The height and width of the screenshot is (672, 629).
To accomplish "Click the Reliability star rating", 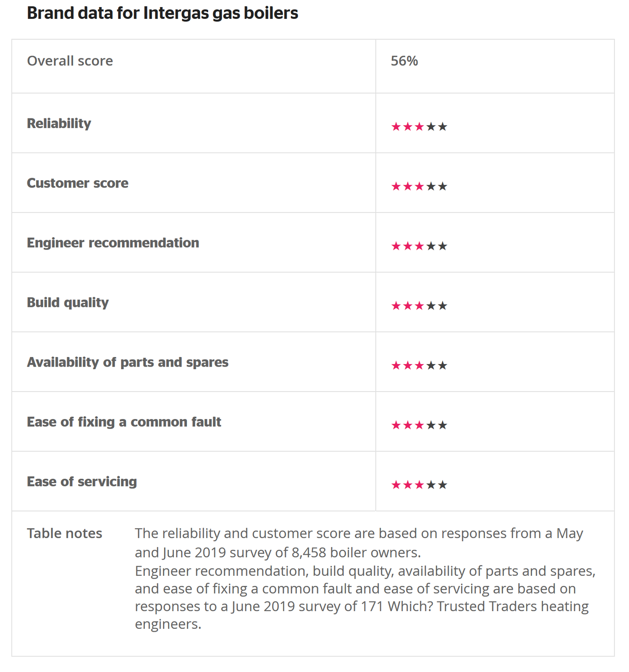I will click(x=419, y=126).
